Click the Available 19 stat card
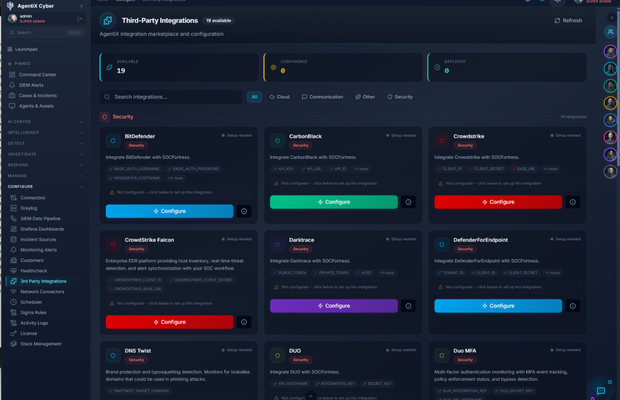Viewport: 620px width, 400px height. point(179,67)
